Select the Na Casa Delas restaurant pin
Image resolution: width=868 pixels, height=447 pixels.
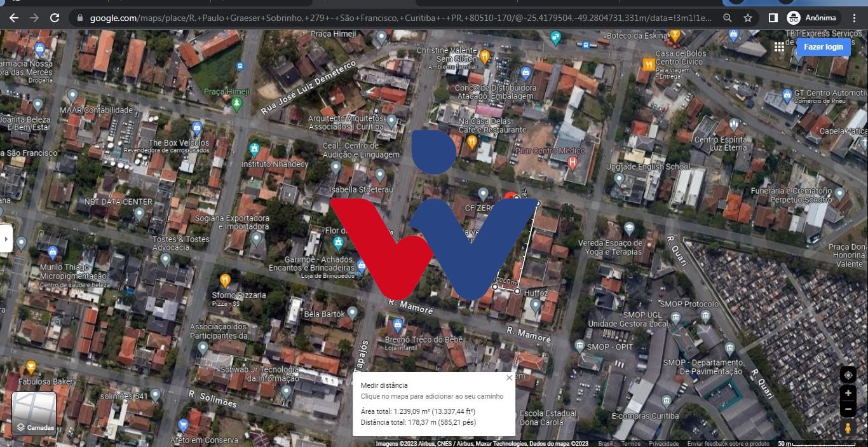point(471,141)
